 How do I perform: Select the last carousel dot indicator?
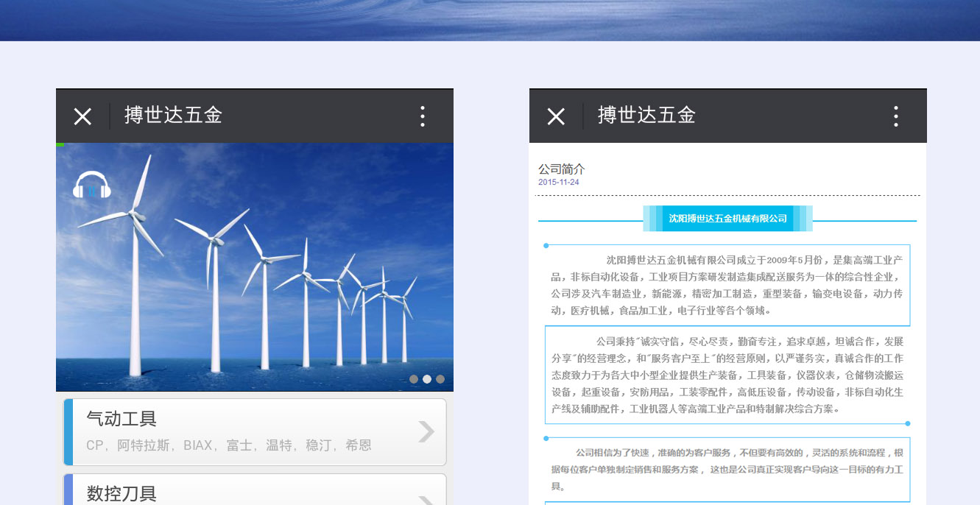(440, 379)
